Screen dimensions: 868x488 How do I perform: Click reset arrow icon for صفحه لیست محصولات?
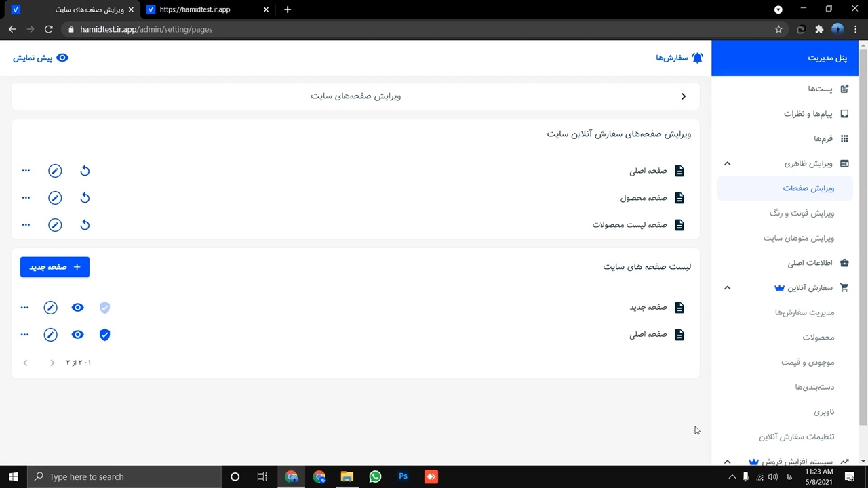85,225
